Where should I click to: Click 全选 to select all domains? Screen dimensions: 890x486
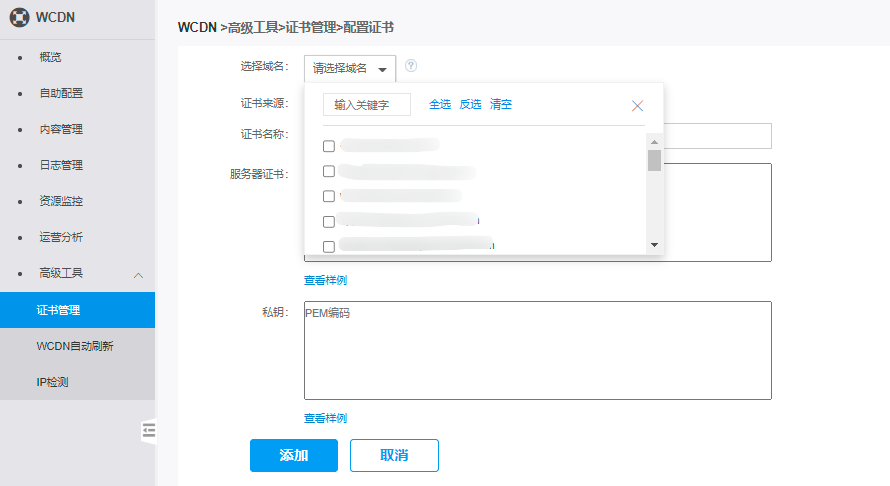click(x=440, y=104)
